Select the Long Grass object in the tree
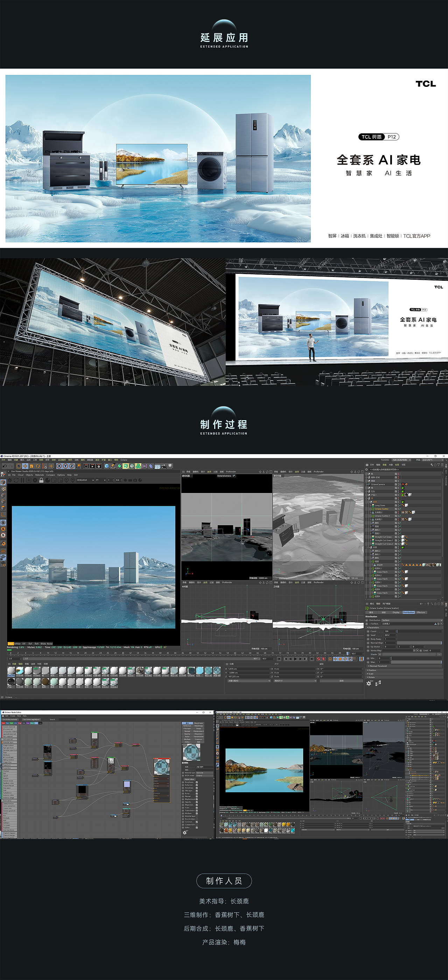 pyautogui.click(x=380, y=506)
